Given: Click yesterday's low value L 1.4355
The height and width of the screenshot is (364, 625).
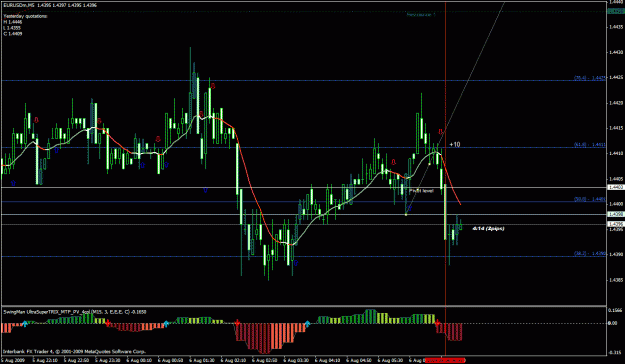Looking at the screenshot, I should coord(13,28).
